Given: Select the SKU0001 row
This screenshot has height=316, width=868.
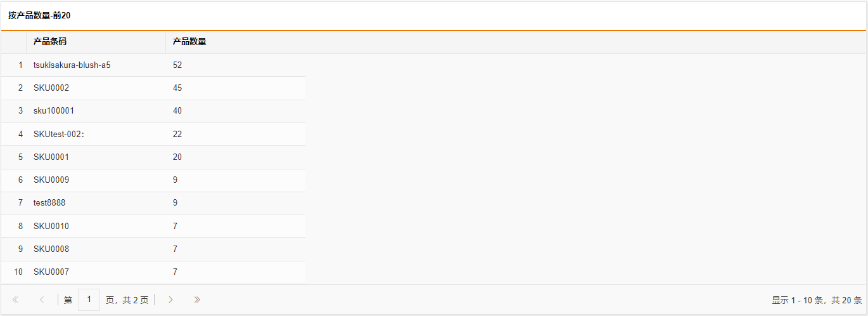Looking at the screenshot, I should tap(153, 157).
